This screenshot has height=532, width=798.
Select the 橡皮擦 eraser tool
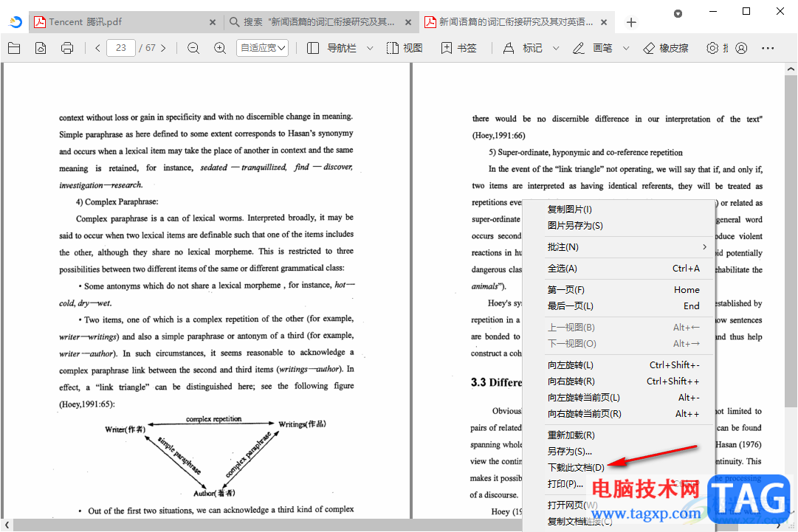(666, 48)
